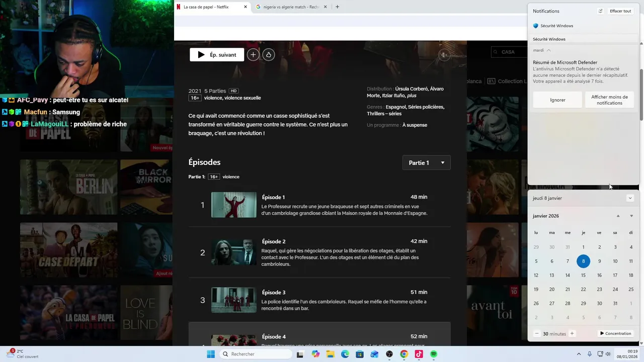Open the Windows Start menu
Viewport: 644px width, 362px height.
tap(211, 354)
